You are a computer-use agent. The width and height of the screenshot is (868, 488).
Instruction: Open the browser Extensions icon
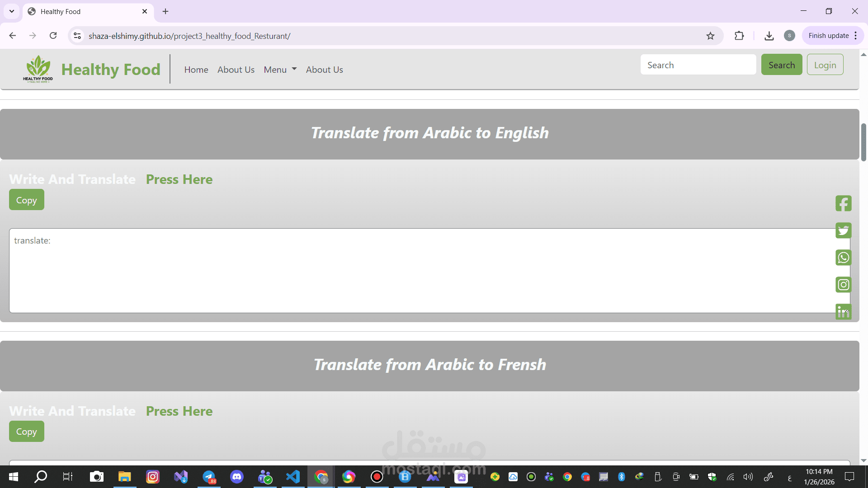click(739, 36)
